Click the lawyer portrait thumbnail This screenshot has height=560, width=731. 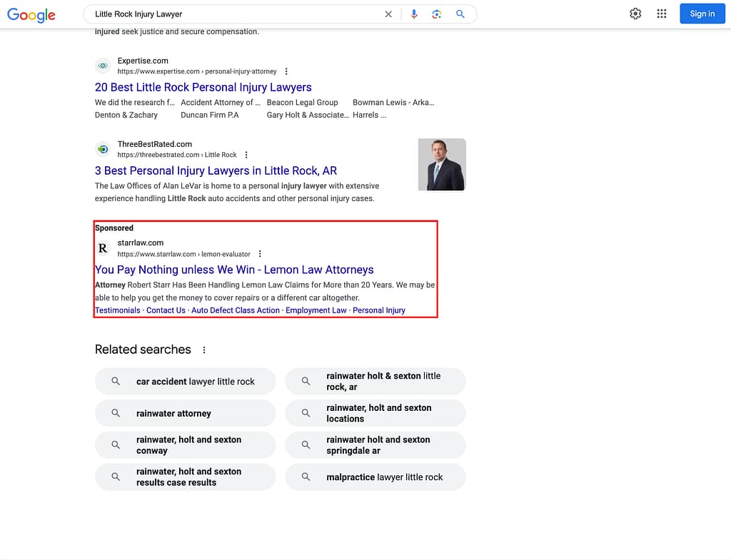point(441,165)
